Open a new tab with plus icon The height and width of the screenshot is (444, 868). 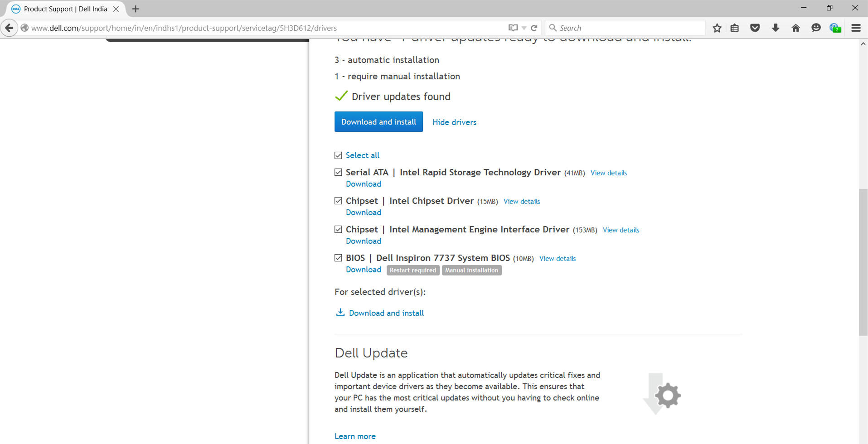click(135, 9)
